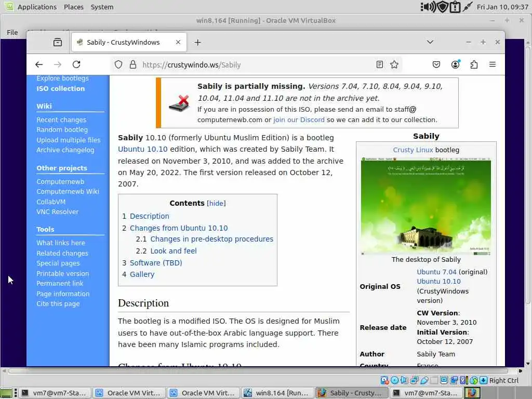Image resolution: width=532 pixels, height=399 pixels.
Task: Click the VirtualBox display status icon
Action: [444, 380]
